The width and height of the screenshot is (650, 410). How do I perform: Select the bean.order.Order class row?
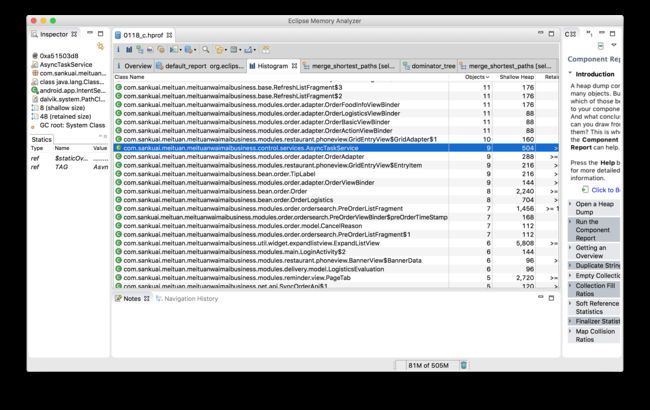point(336,191)
